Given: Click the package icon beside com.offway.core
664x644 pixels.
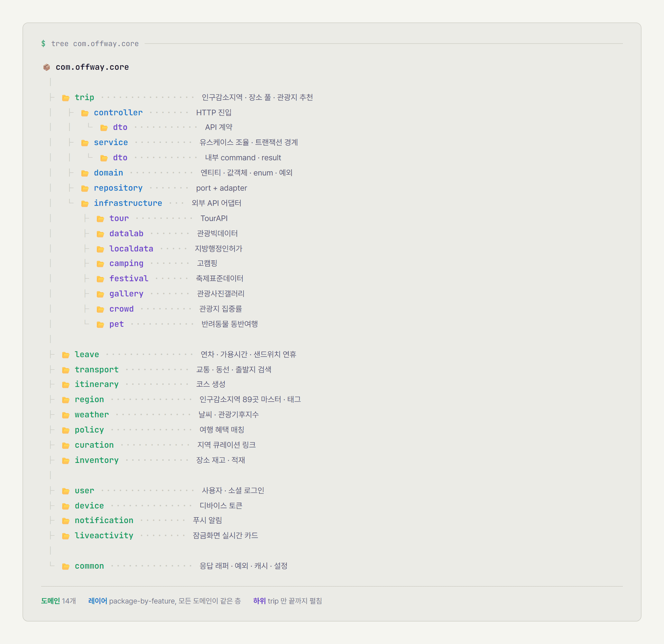Looking at the screenshot, I should (x=47, y=67).
